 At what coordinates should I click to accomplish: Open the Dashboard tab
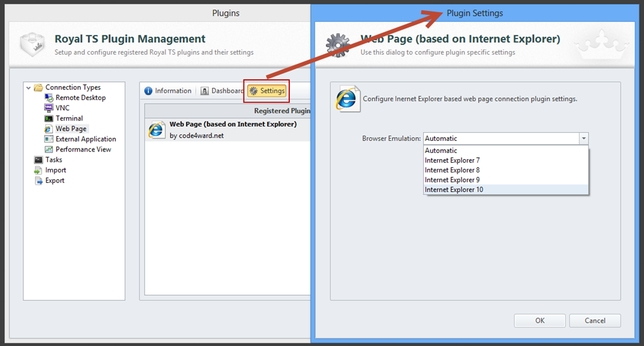point(222,91)
